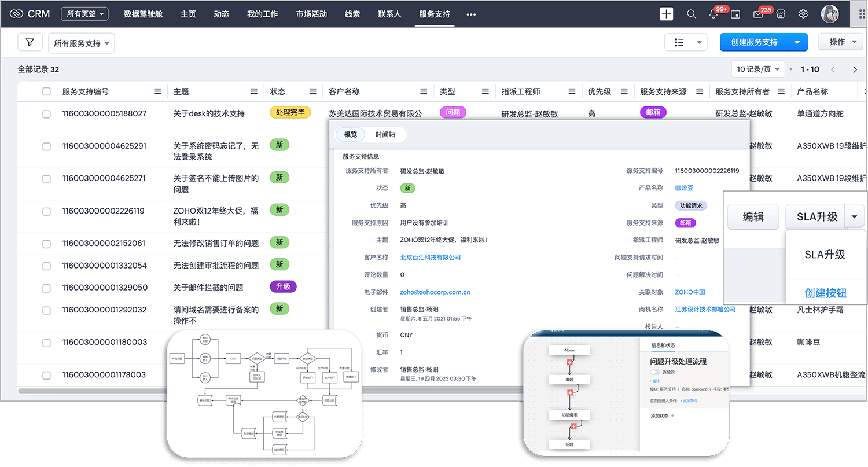Click red plus node under 难题 in flow
This screenshot has height=467, width=868.
click(x=569, y=393)
